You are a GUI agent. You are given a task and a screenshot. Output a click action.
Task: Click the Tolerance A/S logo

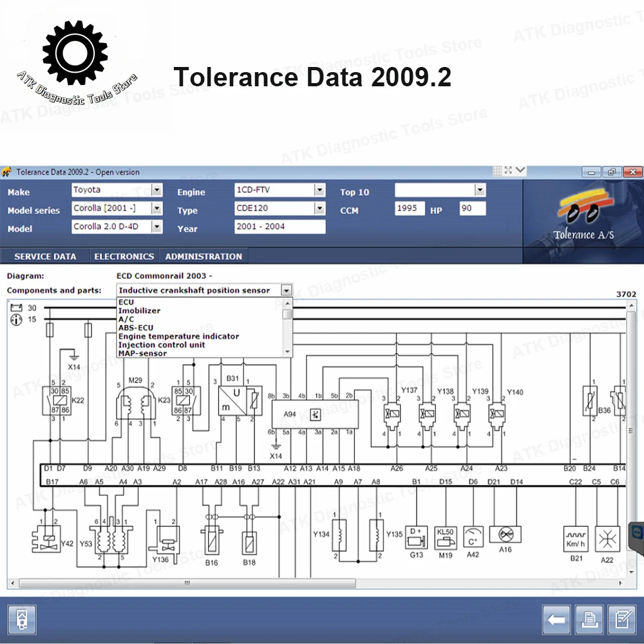[583, 214]
